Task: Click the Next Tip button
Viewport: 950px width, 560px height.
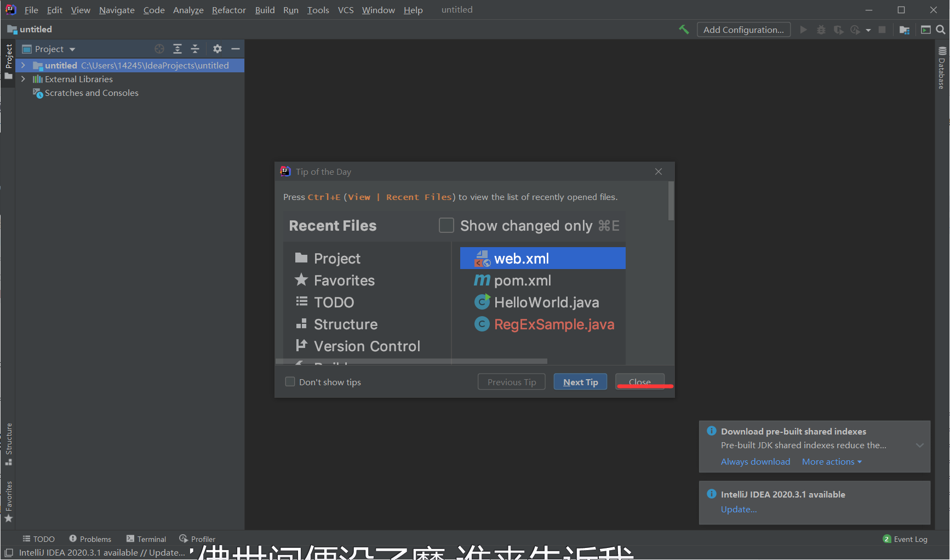Action: 580,382
